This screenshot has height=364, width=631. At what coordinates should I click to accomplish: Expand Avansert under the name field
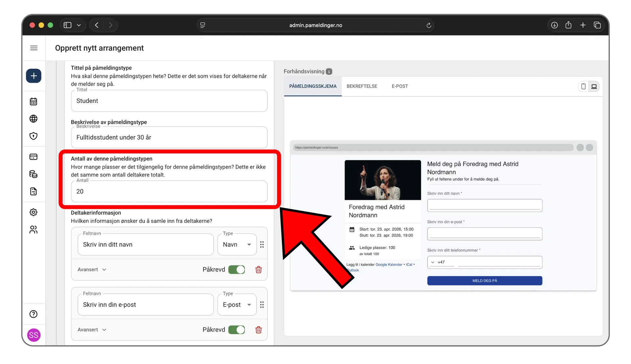[x=92, y=270]
